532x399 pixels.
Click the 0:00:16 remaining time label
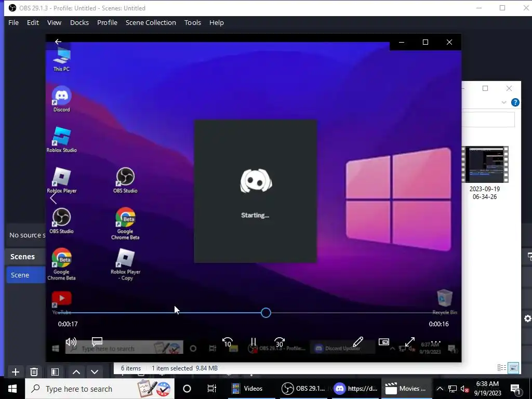[x=438, y=324]
